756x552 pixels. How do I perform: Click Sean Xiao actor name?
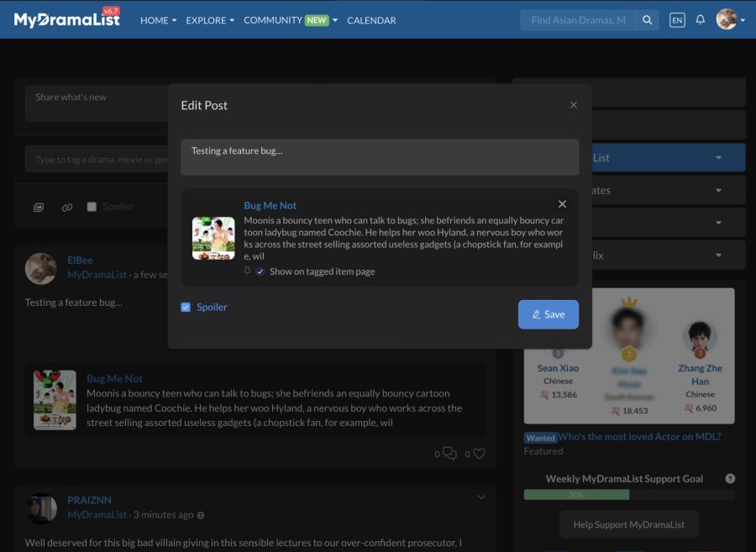[x=558, y=368]
